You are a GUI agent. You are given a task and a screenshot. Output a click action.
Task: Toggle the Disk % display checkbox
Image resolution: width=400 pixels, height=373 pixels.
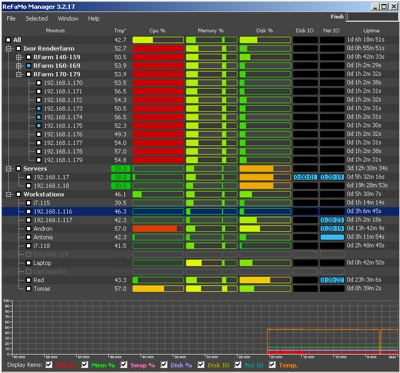[164, 365]
